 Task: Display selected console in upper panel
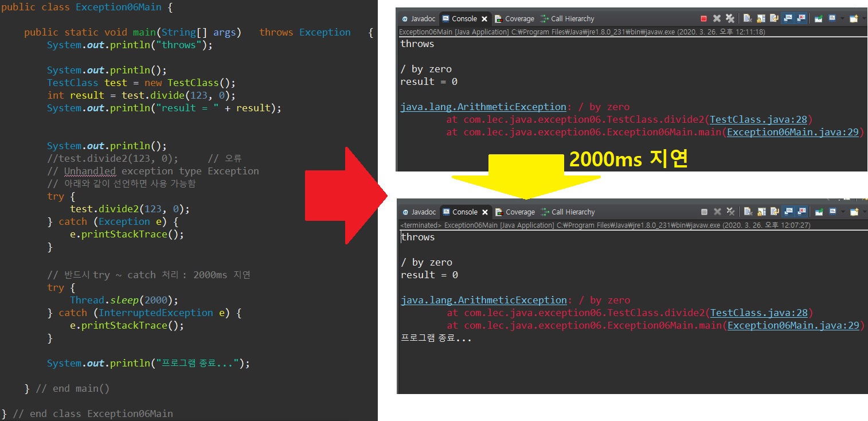pyautogui.click(x=832, y=18)
